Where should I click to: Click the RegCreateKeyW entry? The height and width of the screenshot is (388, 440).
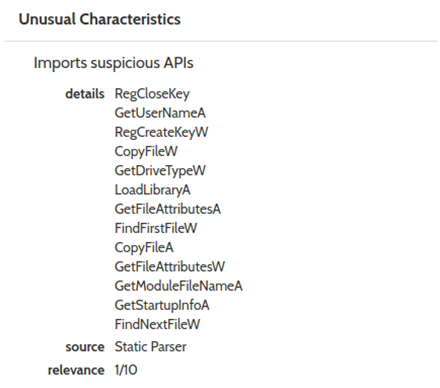[161, 132]
